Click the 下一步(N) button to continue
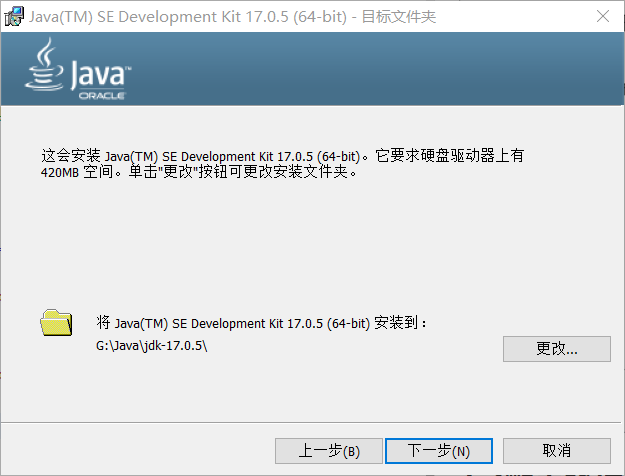Screen dimensions: 625x476 tap(439, 451)
